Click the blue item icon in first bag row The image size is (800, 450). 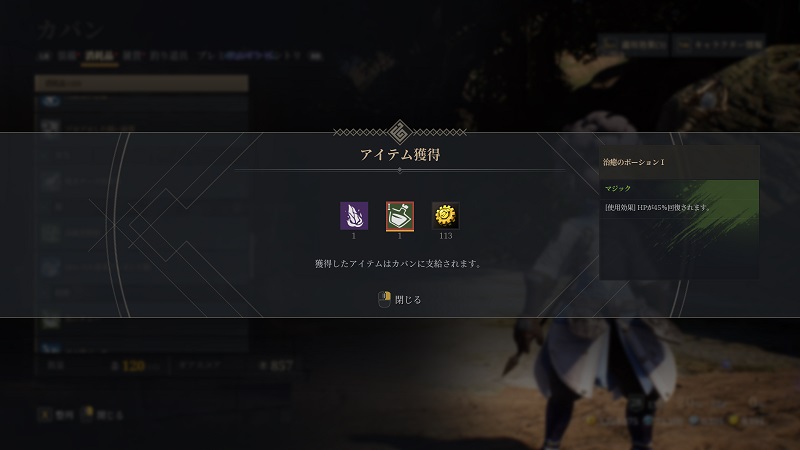point(50,101)
